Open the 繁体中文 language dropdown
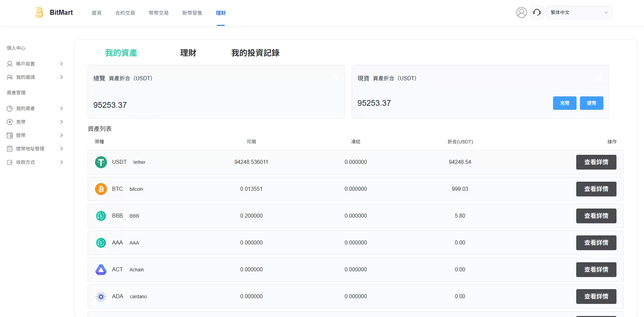This screenshot has width=644, height=317. pyautogui.click(x=579, y=12)
